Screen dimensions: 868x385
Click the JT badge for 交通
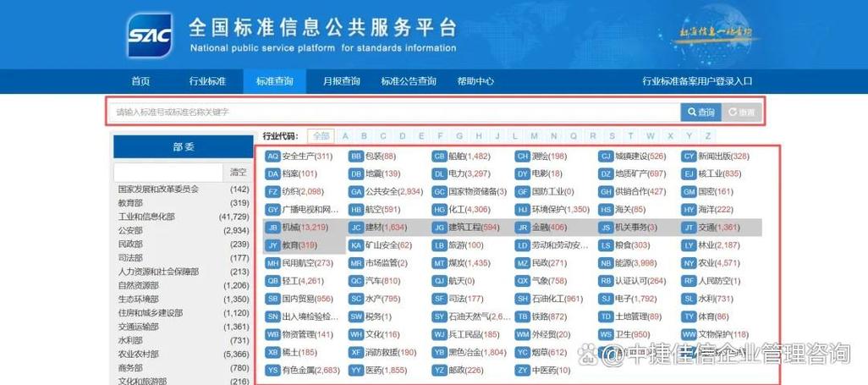tap(689, 228)
